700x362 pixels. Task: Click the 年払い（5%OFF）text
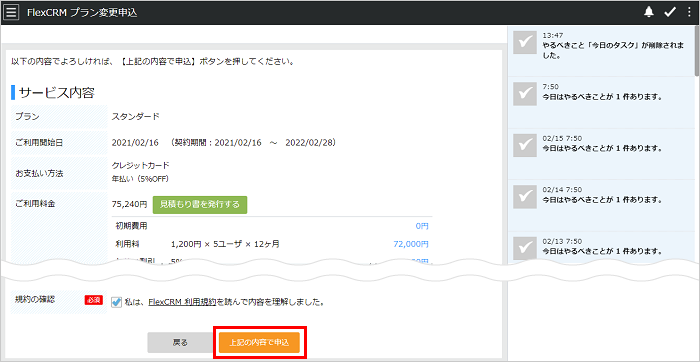click(x=140, y=179)
